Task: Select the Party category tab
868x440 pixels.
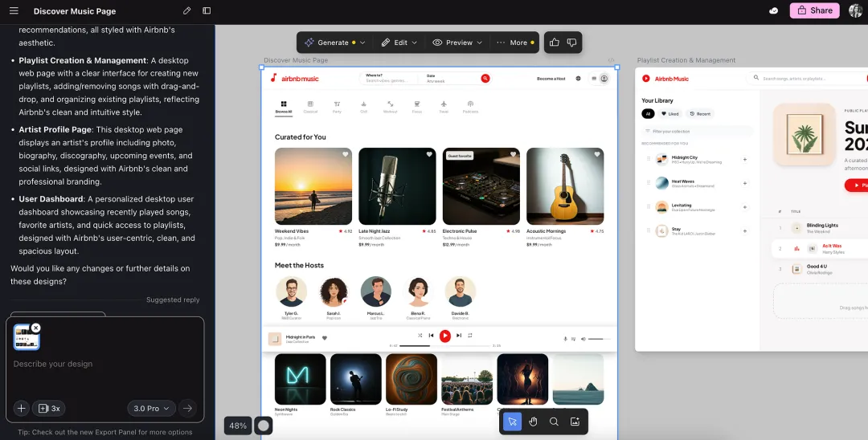Action: point(337,107)
